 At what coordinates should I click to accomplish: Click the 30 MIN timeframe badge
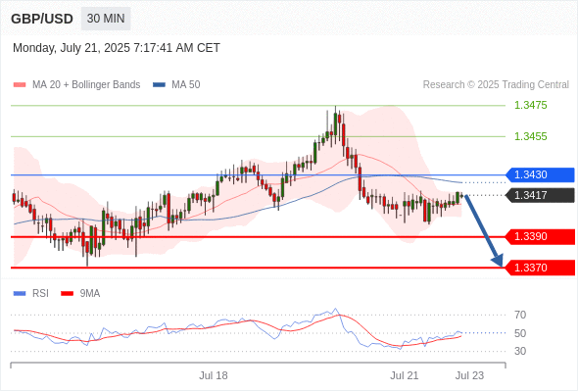[x=106, y=19]
